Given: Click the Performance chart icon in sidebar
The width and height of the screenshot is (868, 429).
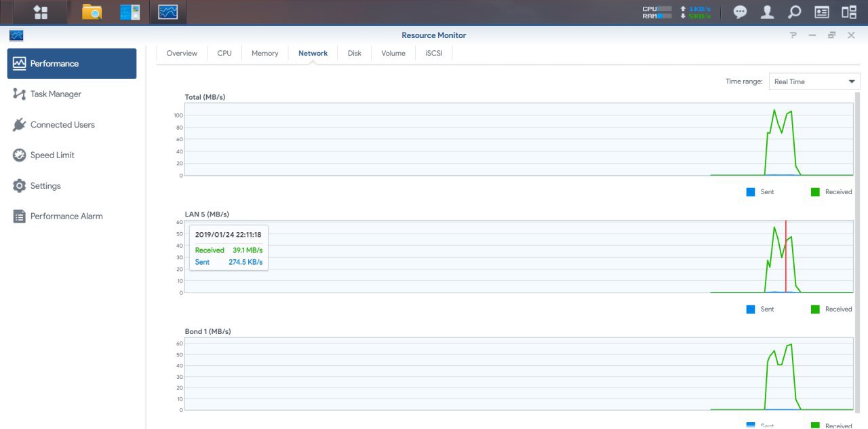Looking at the screenshot, I should [19, 63].
